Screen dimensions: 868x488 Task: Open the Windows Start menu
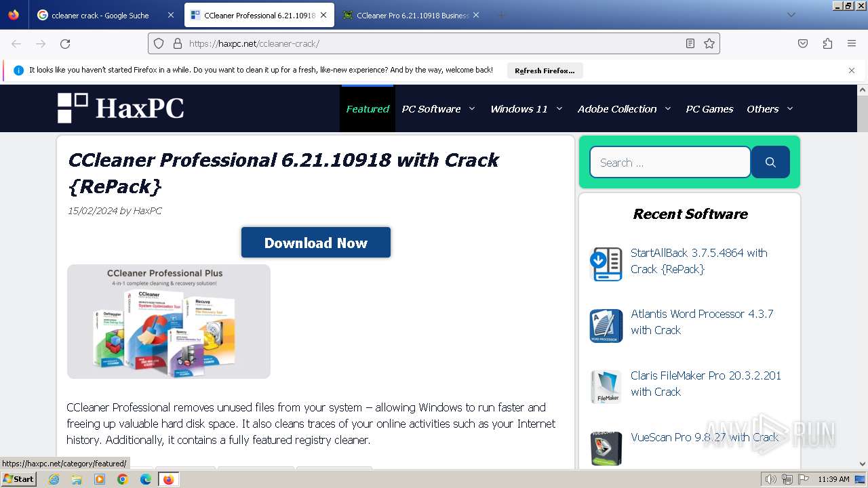pyautogui.click(x=19, y=479)
